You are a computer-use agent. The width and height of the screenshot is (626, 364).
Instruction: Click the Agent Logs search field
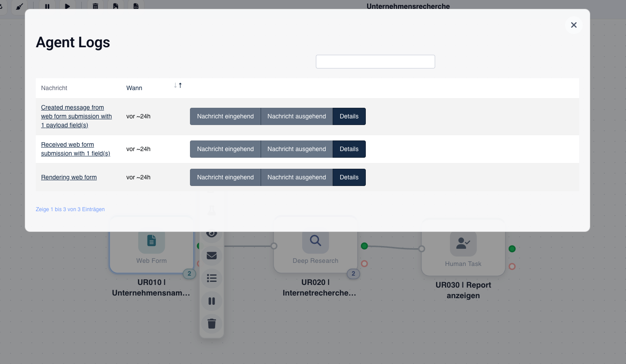pyautogui.click(x=375, y=61)
